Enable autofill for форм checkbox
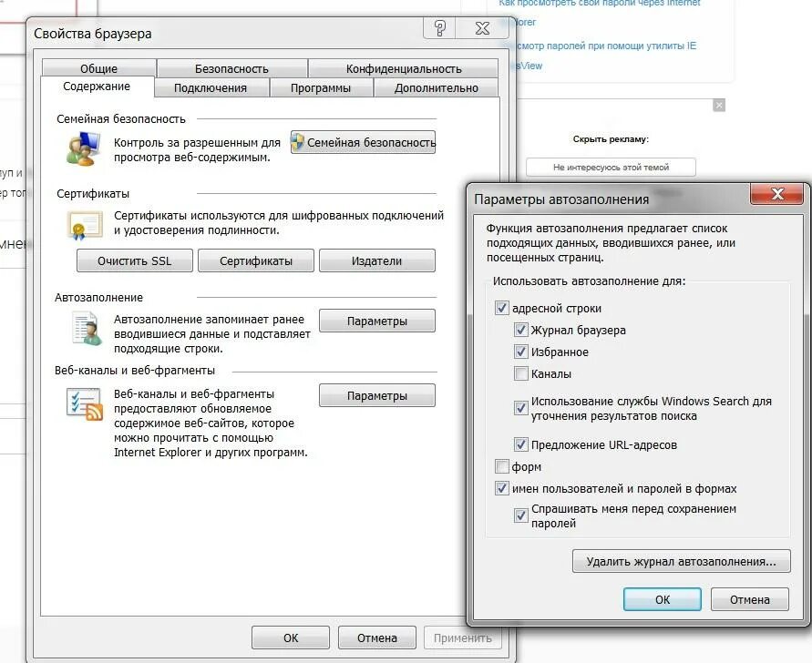 pos(501,466)
